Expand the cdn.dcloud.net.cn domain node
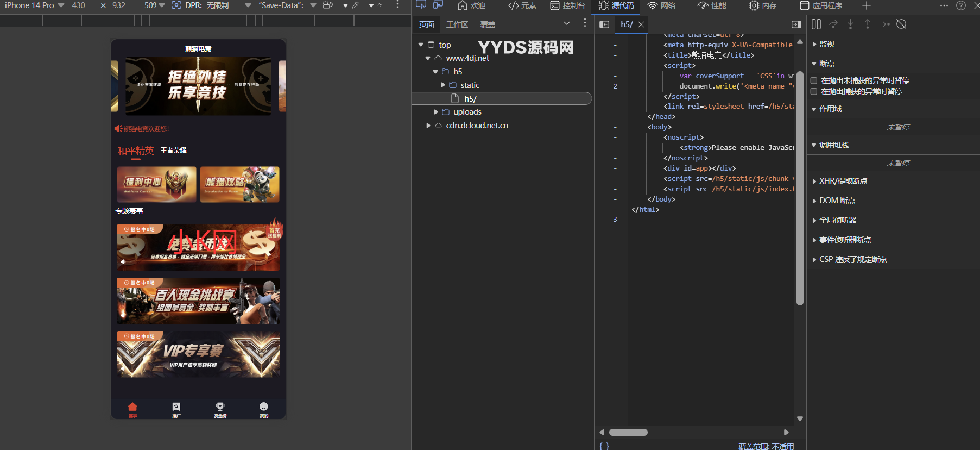980x450 pixels. [x=428, y=126]
